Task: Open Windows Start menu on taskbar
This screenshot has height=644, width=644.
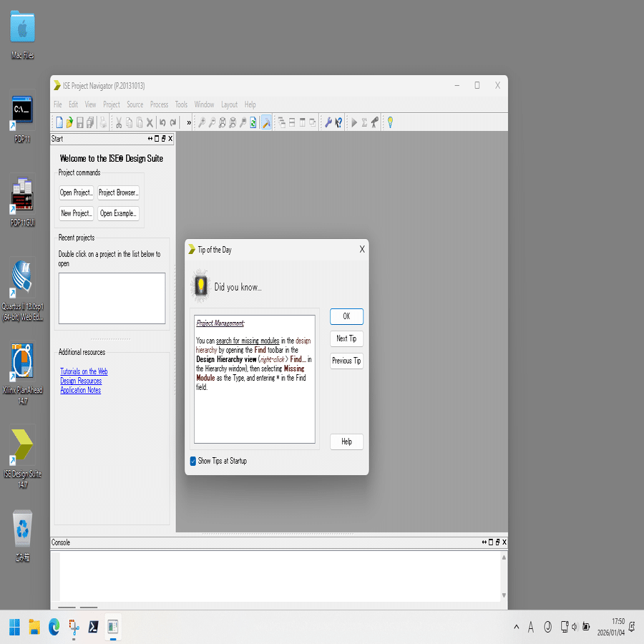Action: [14, 627]
